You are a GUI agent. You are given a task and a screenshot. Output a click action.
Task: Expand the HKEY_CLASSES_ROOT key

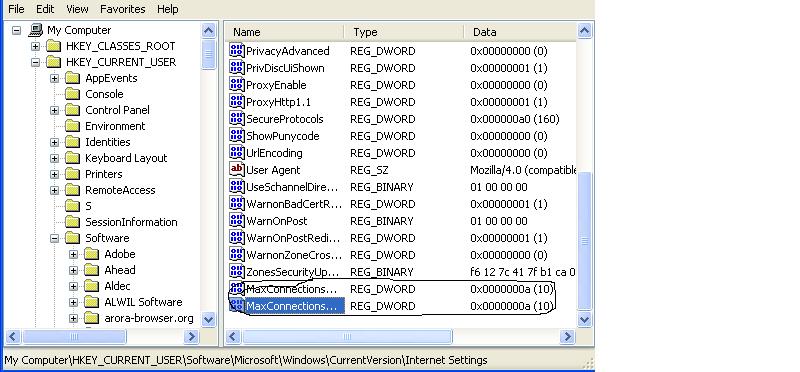point(35,46)
